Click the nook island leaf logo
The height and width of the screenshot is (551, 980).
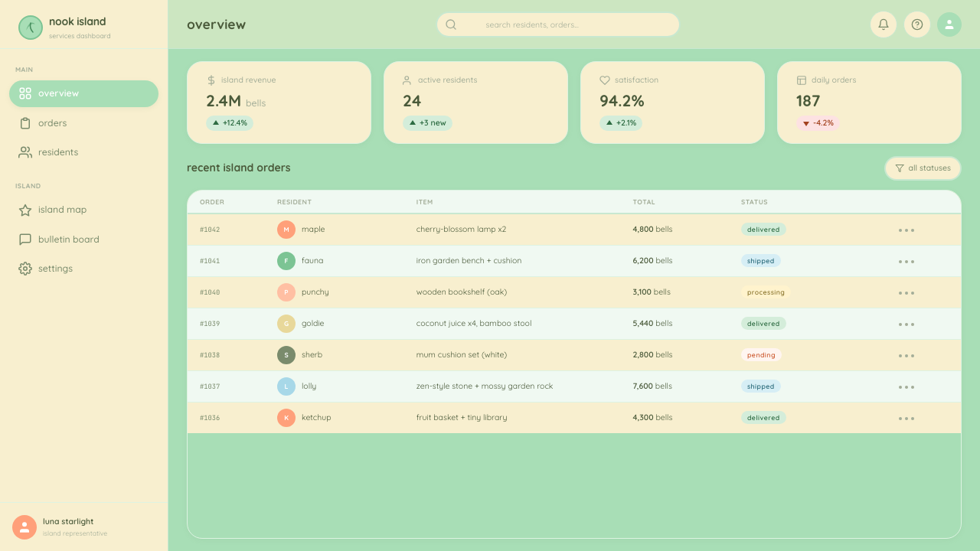31,28
